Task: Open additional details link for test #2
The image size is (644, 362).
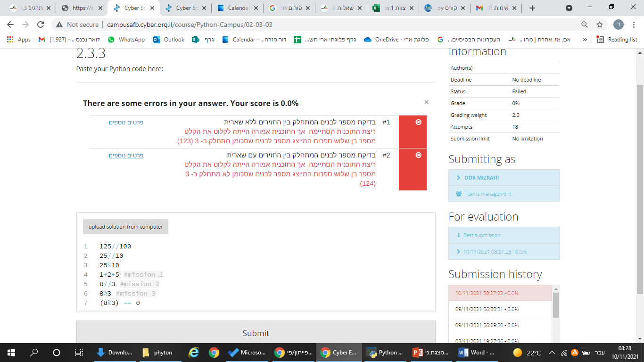Action: tap(126, 155)
